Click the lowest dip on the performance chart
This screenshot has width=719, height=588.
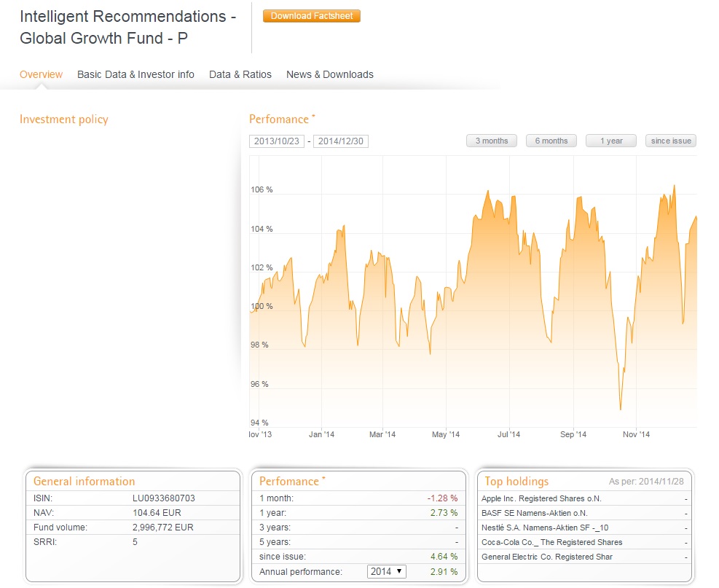pyautogui.click(x=620, y=409)
